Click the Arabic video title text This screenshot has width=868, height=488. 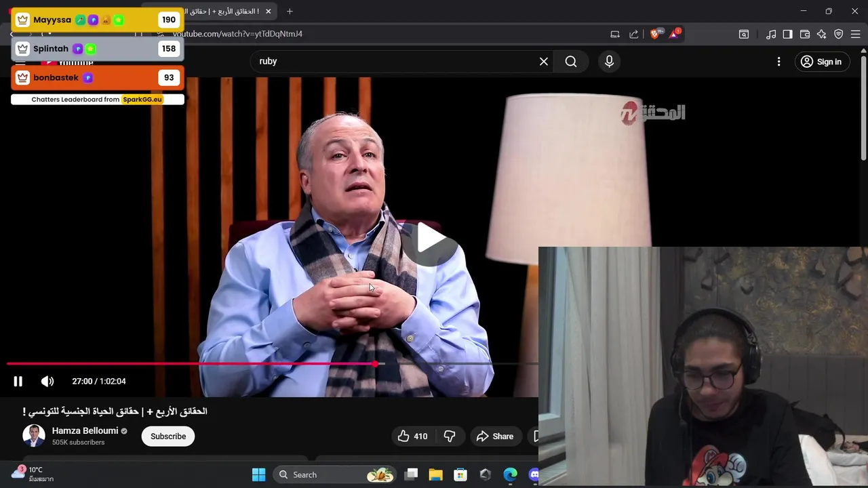[115, 411]
